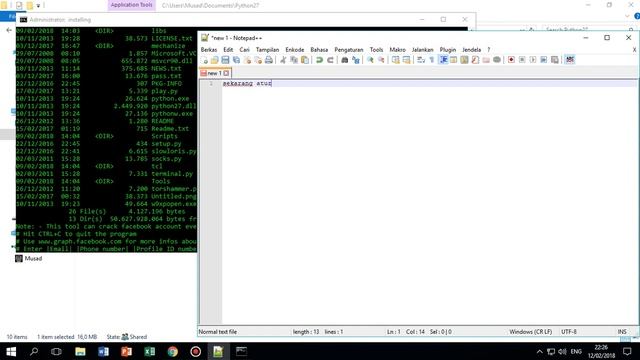Image resolution: width=640 pixels, height=360 pixels.
Task: Click the Replace toolbar icon
Action: tap(356, 60)
